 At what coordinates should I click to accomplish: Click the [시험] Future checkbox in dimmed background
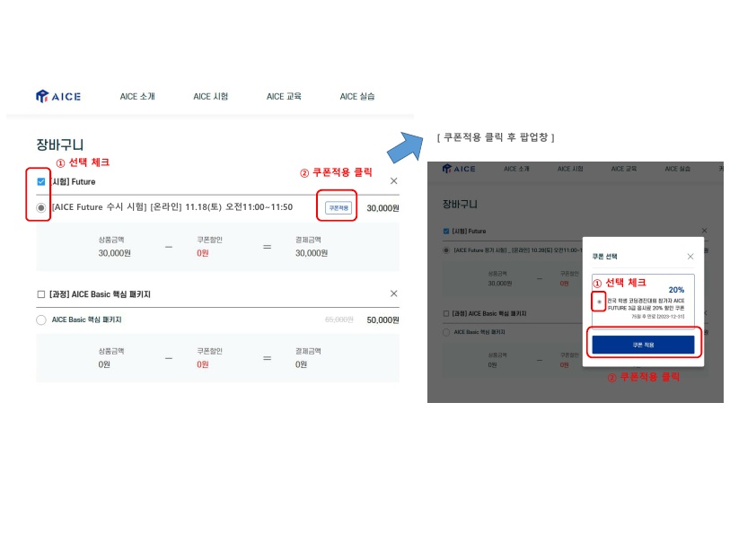pos(446,232)
